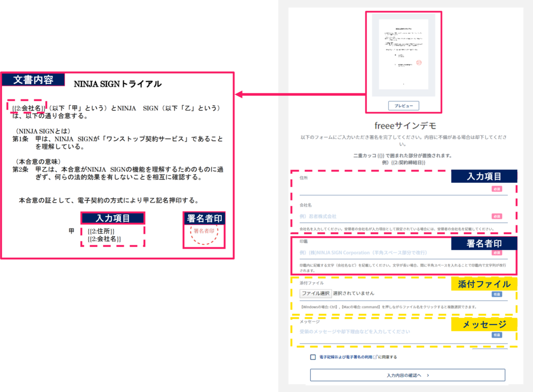Check the 電子記録および電子署名の利用 agreement checkbox

pos(313,357)
